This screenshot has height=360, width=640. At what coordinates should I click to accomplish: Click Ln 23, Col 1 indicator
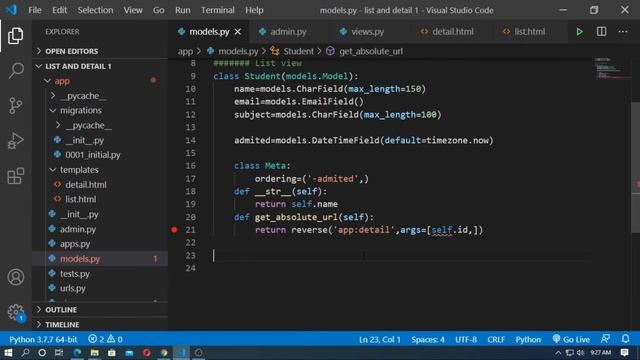(x=380, y=339)
